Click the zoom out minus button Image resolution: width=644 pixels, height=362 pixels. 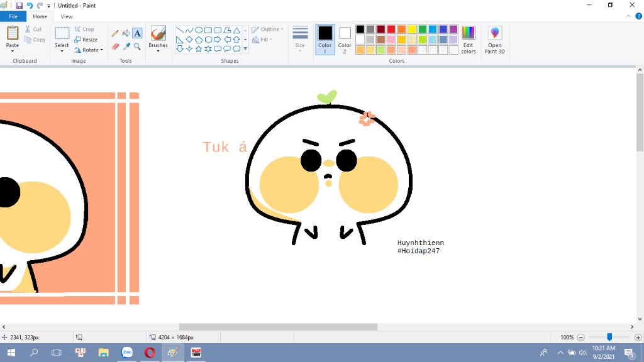pos(580,337)
